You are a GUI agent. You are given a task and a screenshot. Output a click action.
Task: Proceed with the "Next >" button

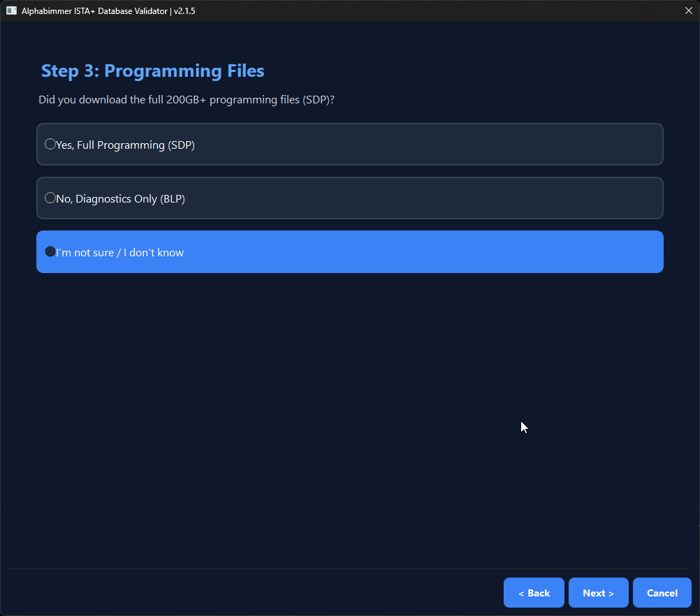click(598, 593)
